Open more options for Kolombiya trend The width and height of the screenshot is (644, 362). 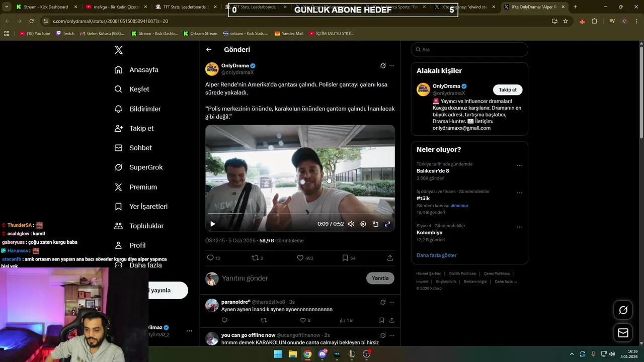click(x=519, y=227)
